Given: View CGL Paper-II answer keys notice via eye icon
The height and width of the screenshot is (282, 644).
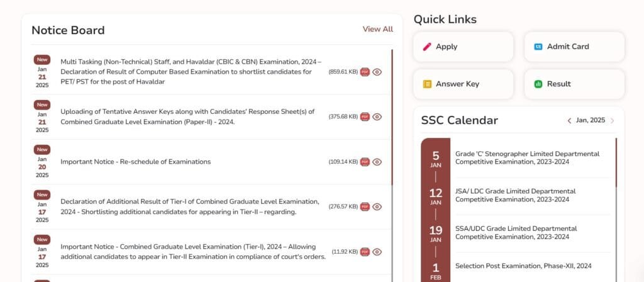Looking at the screenshot, I should (377, 116).
